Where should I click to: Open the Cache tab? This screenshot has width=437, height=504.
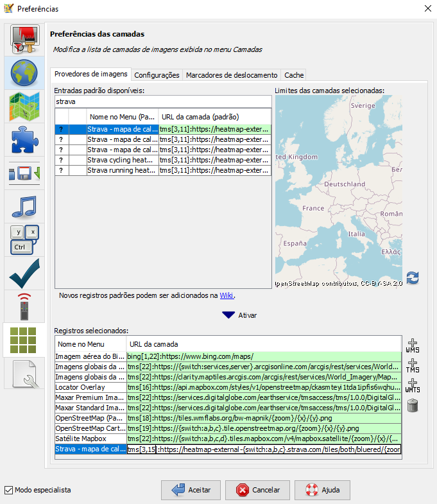point(294,75)
